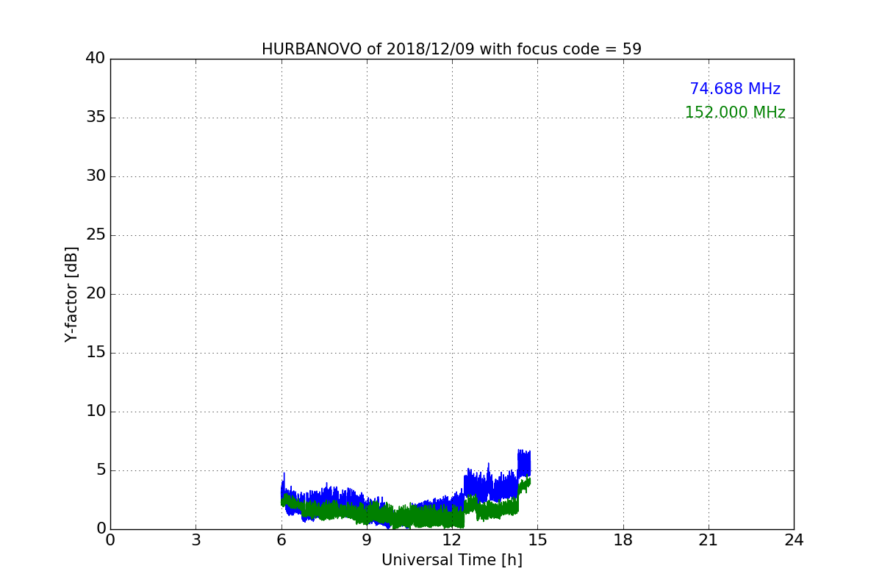This screenshot has height=588, width=882.
Task: Click the y-axis tick label 5
Action: pos(100,470)
